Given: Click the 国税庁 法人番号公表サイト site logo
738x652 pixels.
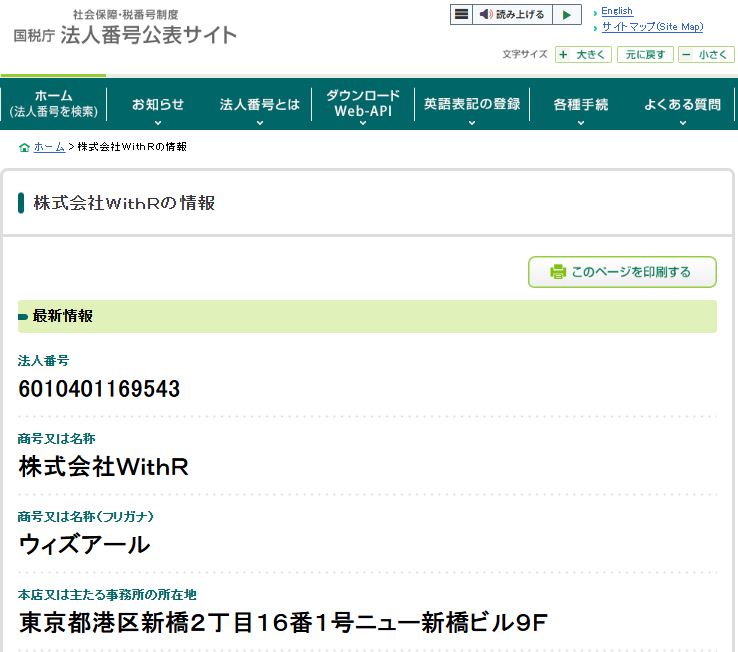Looking at the screenshot, I should tap(125, 28).
